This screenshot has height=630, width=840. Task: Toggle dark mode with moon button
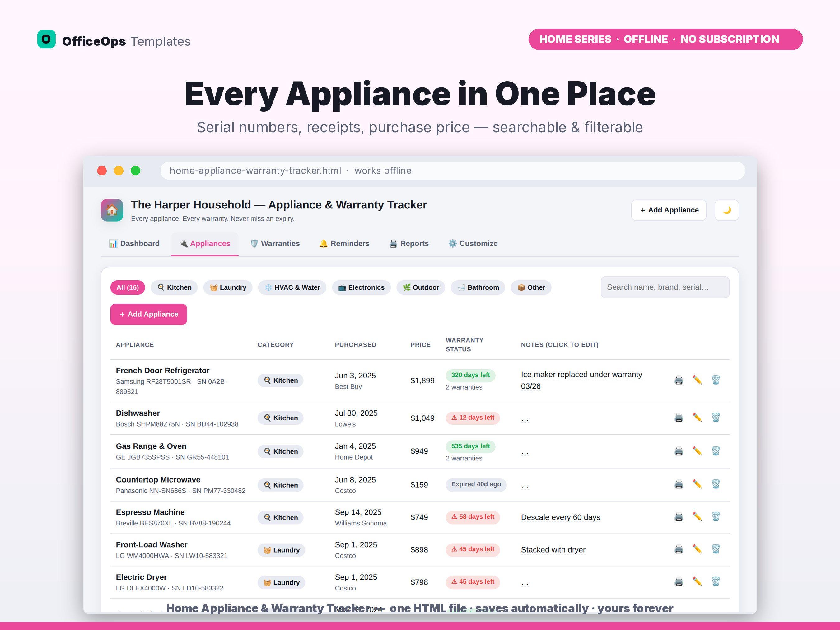(x=726, y=210)
